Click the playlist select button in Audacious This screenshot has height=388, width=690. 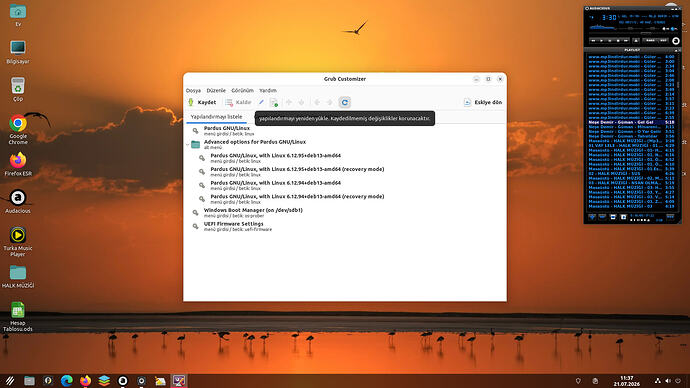[613, 217]
